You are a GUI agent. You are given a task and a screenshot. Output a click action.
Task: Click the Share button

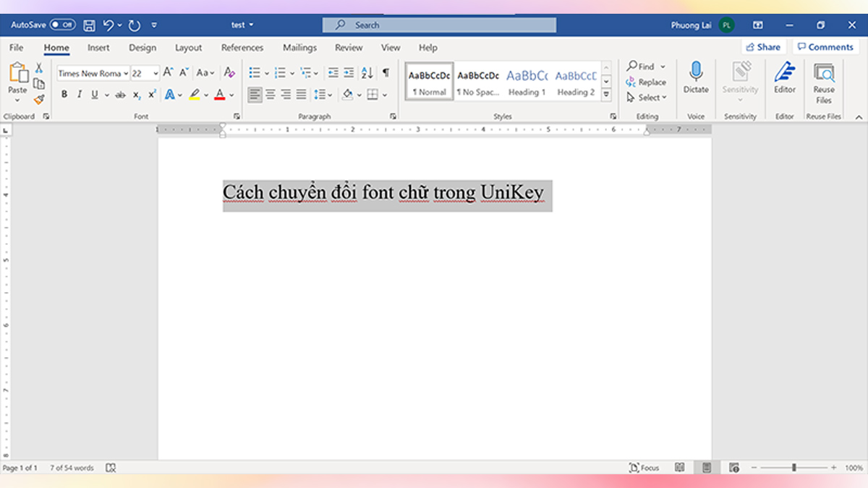[762, 47]
